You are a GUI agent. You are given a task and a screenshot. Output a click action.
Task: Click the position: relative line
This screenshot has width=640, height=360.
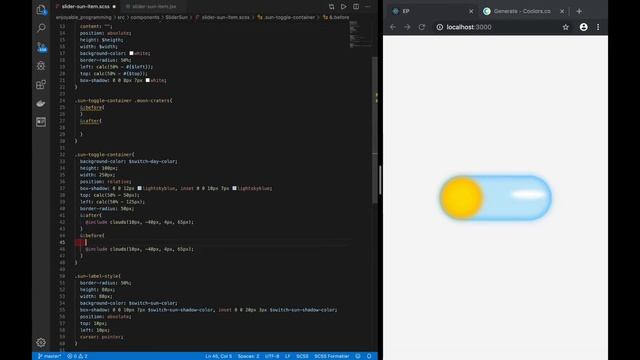click(106, 182)
